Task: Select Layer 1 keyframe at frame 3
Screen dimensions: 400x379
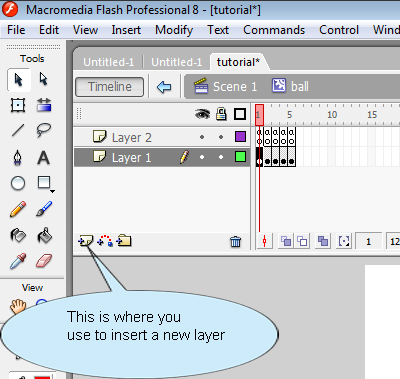Action: tap(275, 157)
